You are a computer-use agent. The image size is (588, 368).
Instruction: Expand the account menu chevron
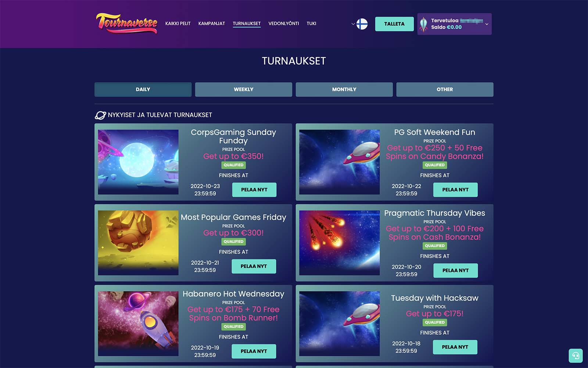coord(487,24)
